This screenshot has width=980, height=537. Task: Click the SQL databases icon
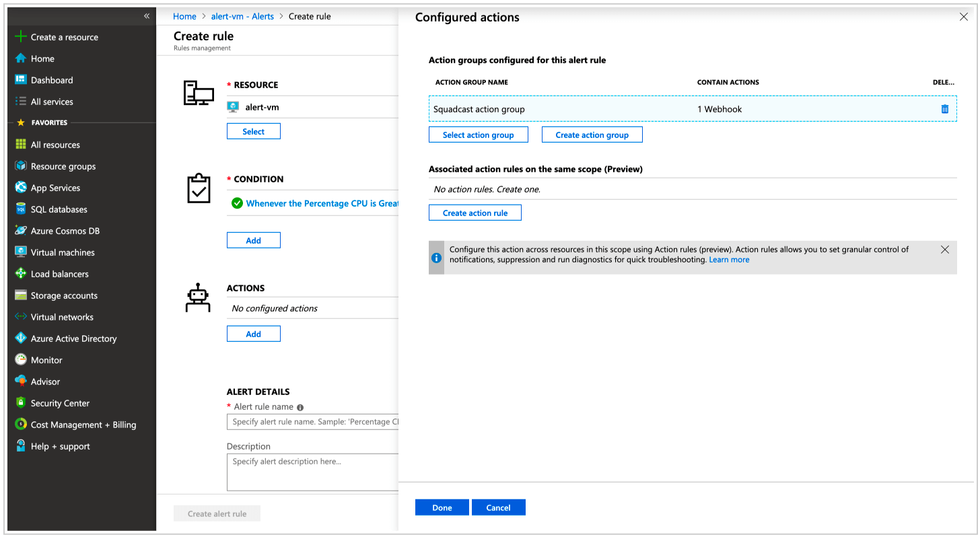click(20, 209)
